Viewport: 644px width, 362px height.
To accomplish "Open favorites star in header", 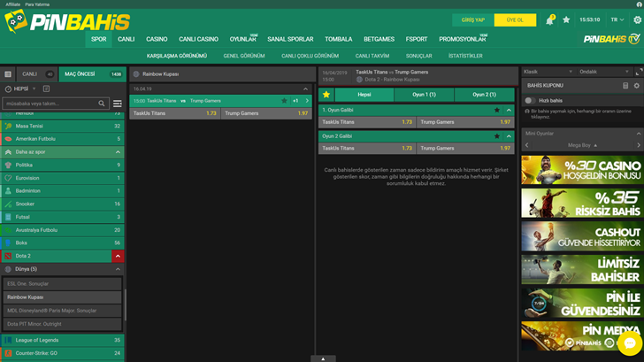I will (566, 19).
